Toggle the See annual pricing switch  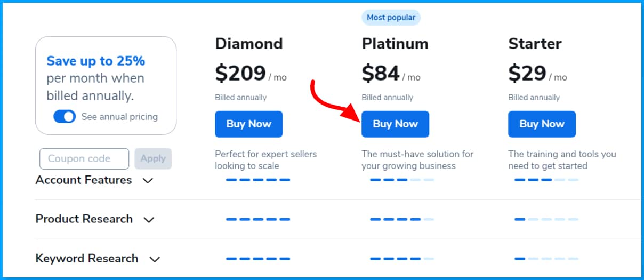coord(65,117)
